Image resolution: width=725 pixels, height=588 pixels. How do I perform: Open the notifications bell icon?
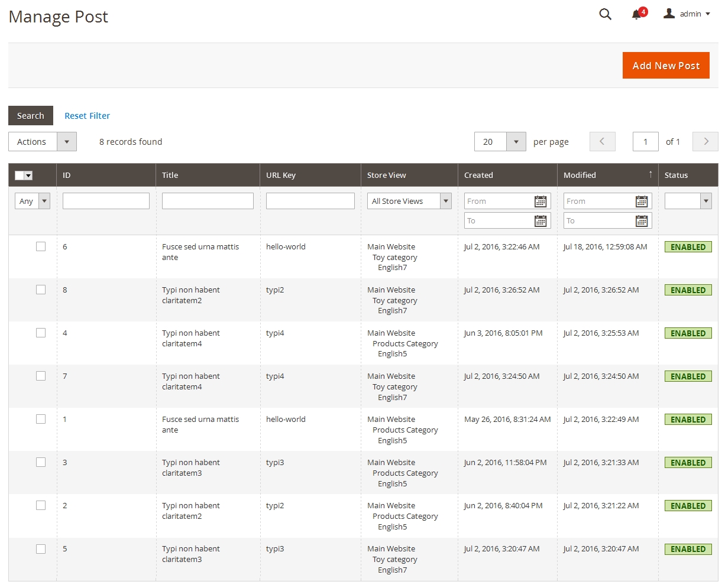coord(637,14)
